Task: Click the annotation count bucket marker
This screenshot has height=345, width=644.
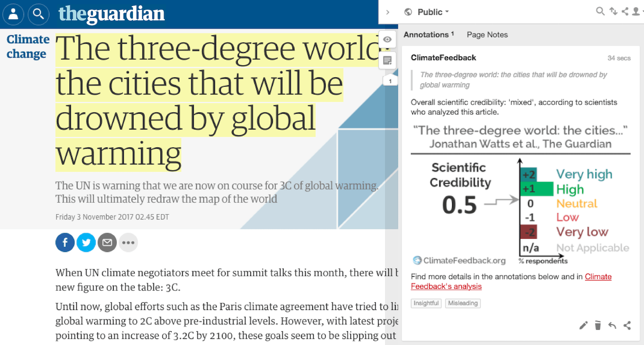Action: [390, 81]
